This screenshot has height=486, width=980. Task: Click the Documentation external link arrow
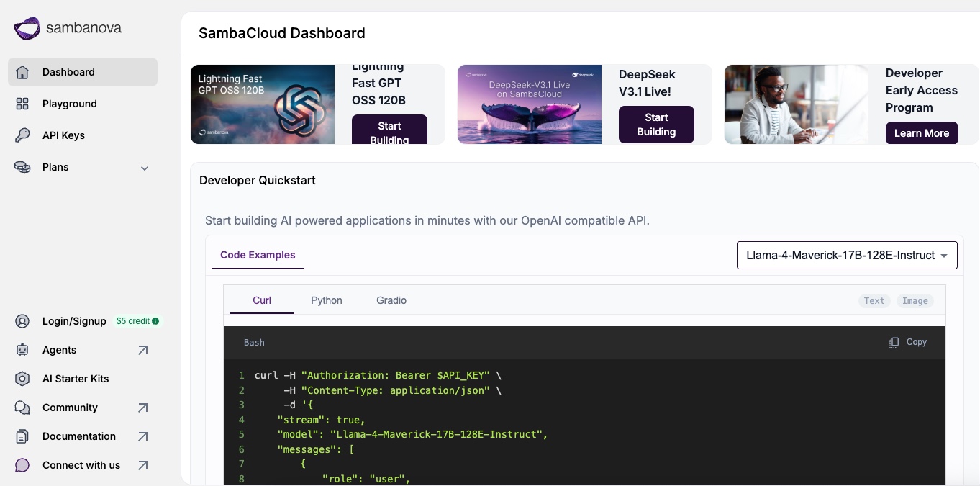tap(142, 436)
